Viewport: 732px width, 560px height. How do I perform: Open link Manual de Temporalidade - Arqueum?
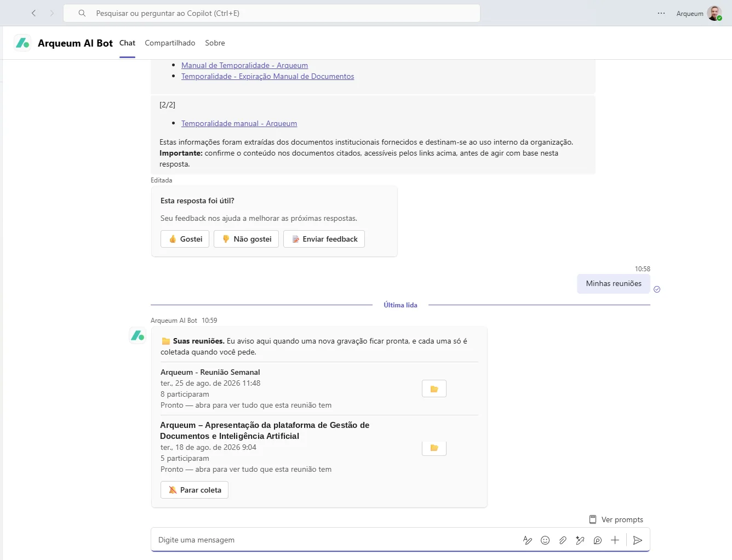tap(244, 65)
